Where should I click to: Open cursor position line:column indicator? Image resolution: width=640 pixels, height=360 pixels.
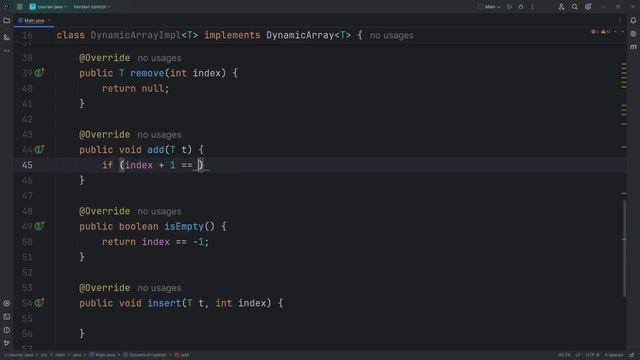click(x=564, y=355)
